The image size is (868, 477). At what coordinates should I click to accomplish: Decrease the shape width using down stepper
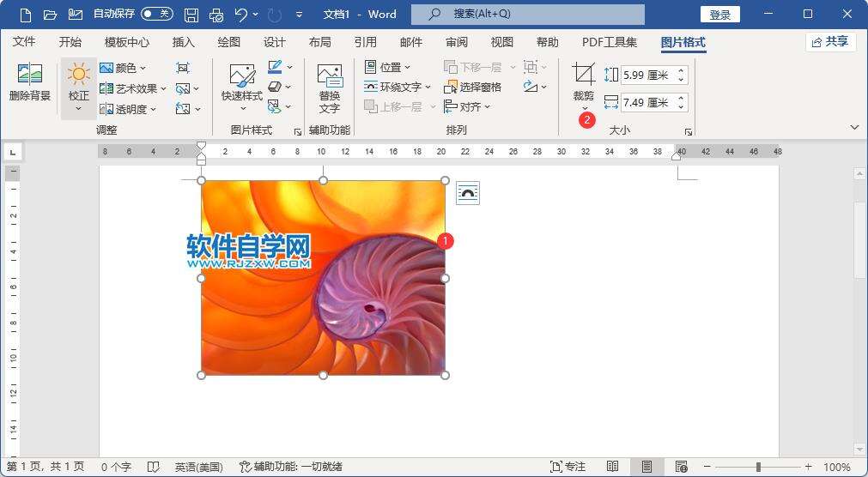pyautogui.click(x=682, y=106)
